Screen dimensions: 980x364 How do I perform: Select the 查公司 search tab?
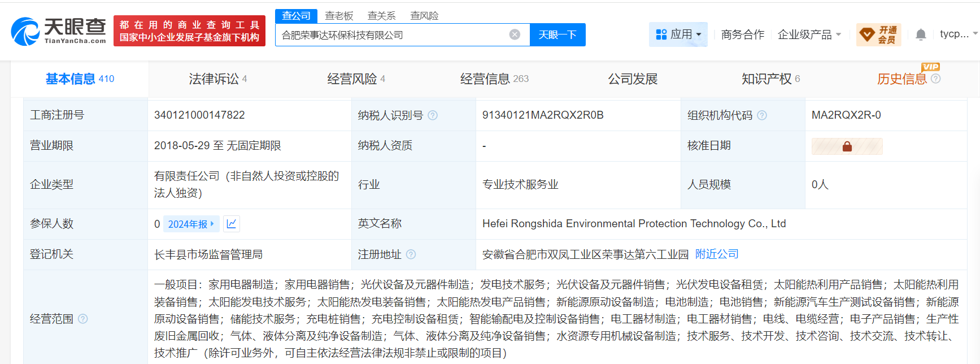click(297, 16)
